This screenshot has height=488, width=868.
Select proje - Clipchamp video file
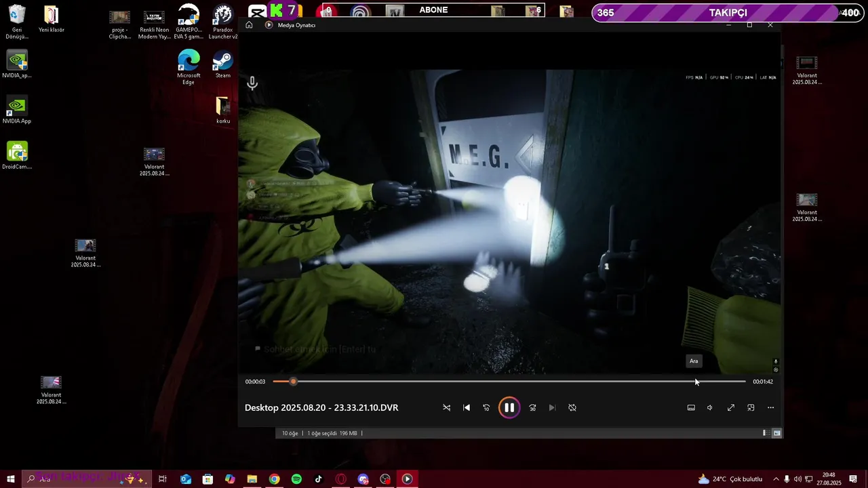120,24
